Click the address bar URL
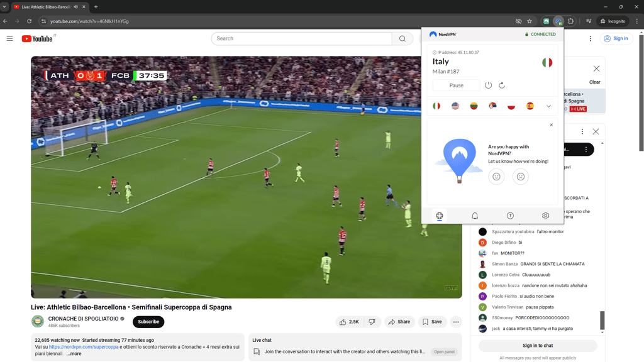This screenshot has width=644, height=362. [89, 21]
